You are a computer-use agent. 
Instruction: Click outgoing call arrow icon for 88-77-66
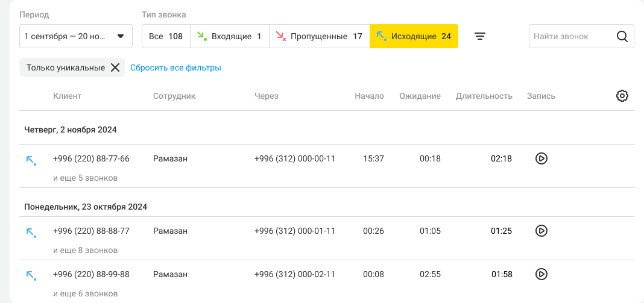[x=31, y=160]
